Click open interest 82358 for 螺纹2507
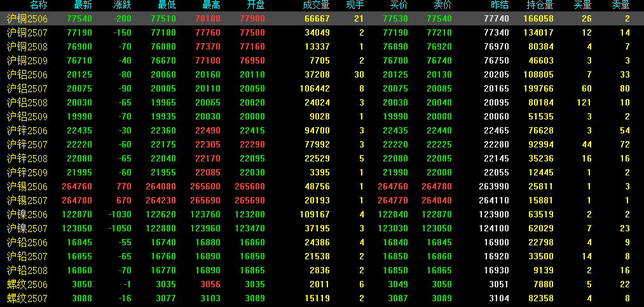 click(540, 298)
